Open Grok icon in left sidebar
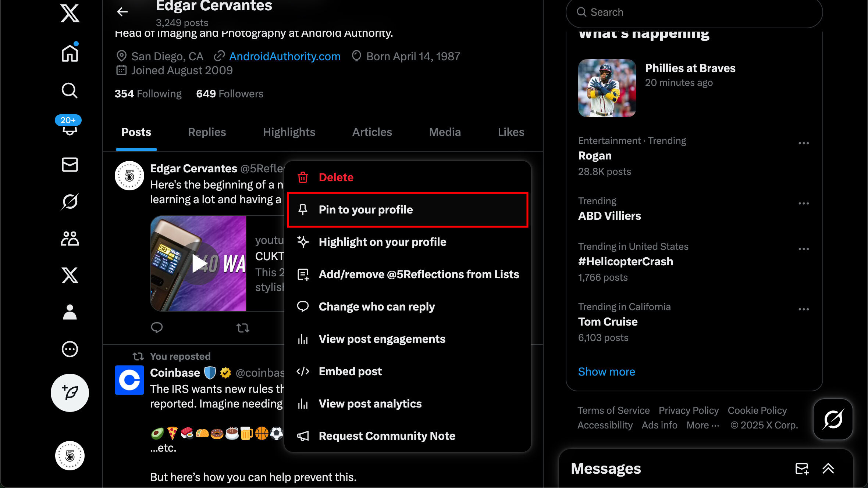Image resolution: width=868 pixels, height=488 pixels. [70, 201]
